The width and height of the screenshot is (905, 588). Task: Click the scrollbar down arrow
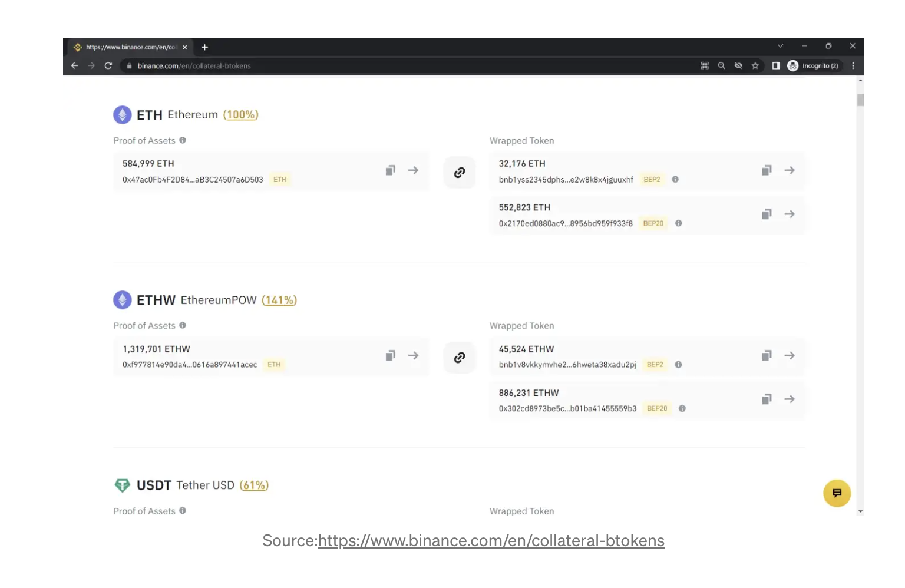860,511
